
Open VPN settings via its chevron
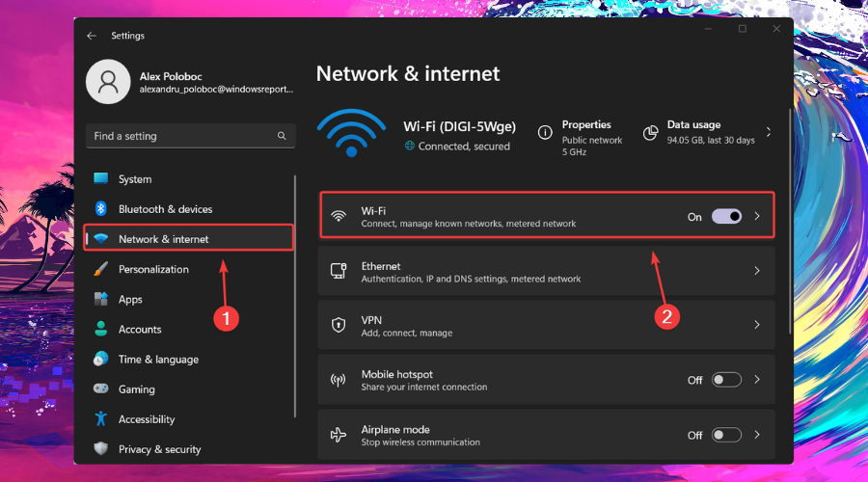(757, 326)
